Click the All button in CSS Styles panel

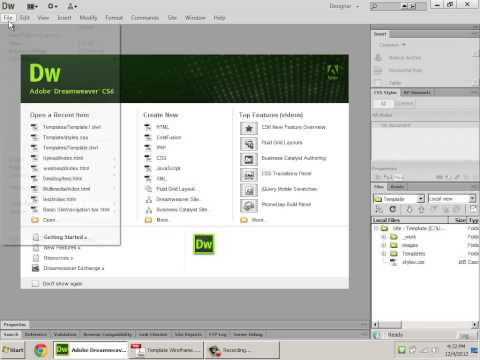pos(383,104)
